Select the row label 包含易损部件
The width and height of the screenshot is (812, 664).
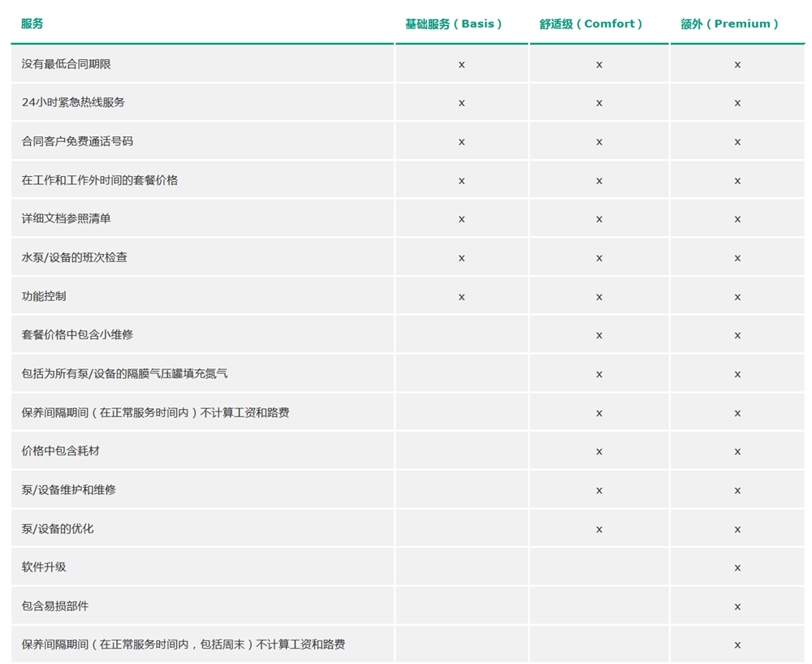pos(55,606)
